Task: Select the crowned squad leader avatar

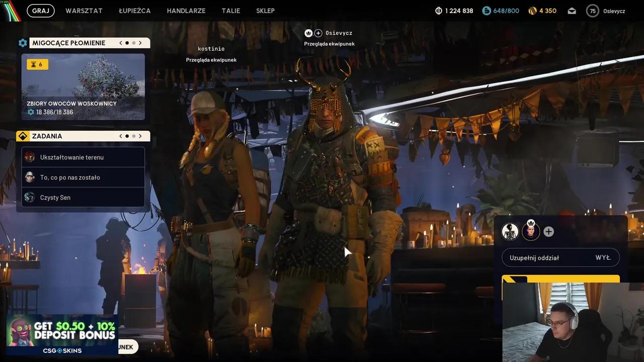Action: [530, 231]
